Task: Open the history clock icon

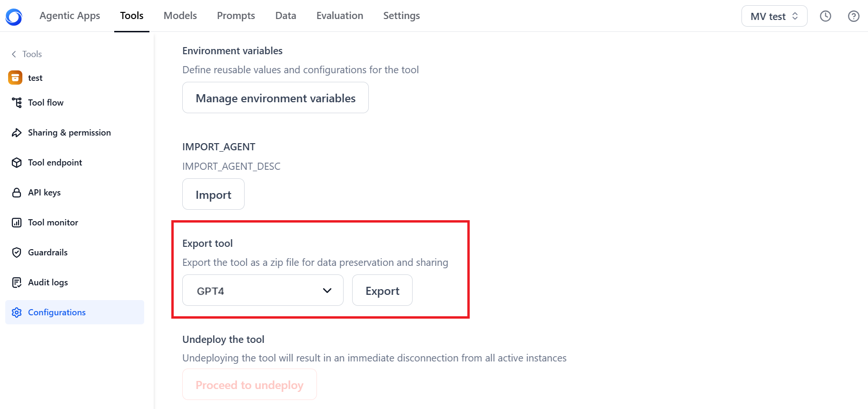Action: click(825, 16)
